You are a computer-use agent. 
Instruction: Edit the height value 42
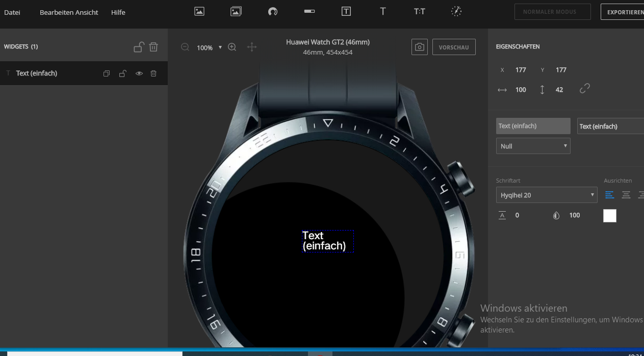click(559, 90)
